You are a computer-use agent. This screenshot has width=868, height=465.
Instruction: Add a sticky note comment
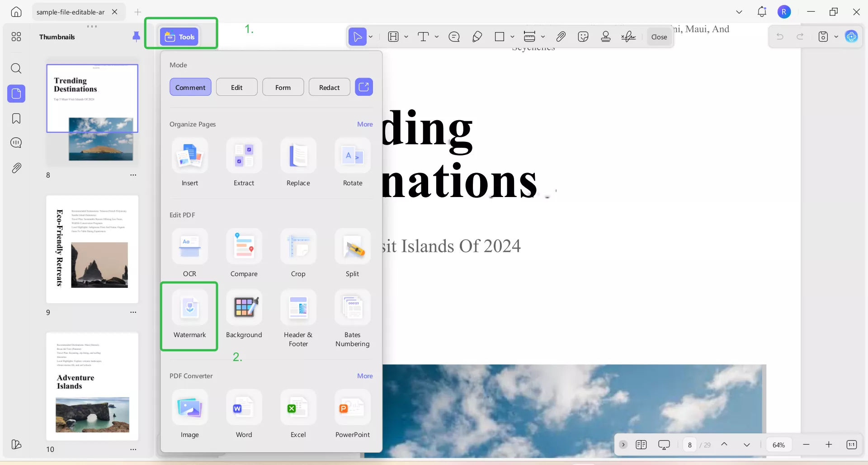point(454,37)
